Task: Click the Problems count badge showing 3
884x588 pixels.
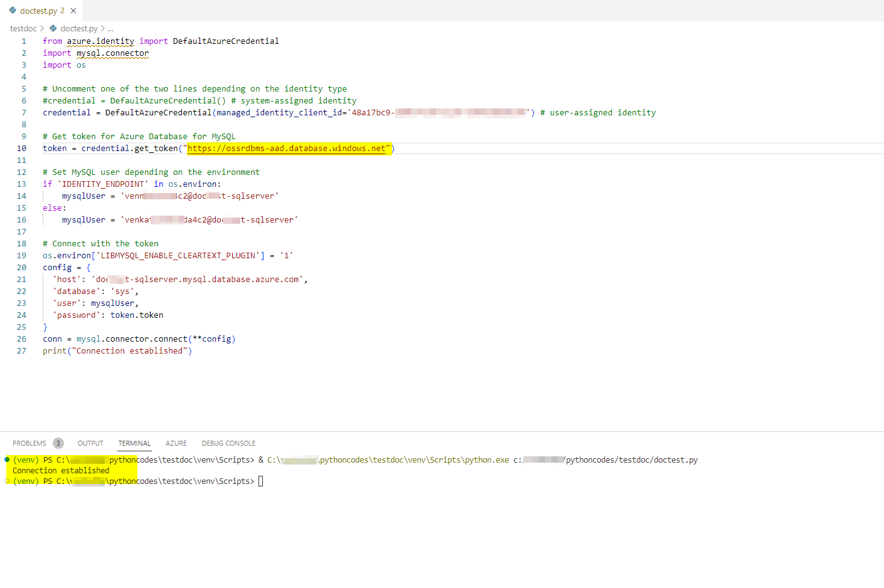Action: tap(58, 443)
